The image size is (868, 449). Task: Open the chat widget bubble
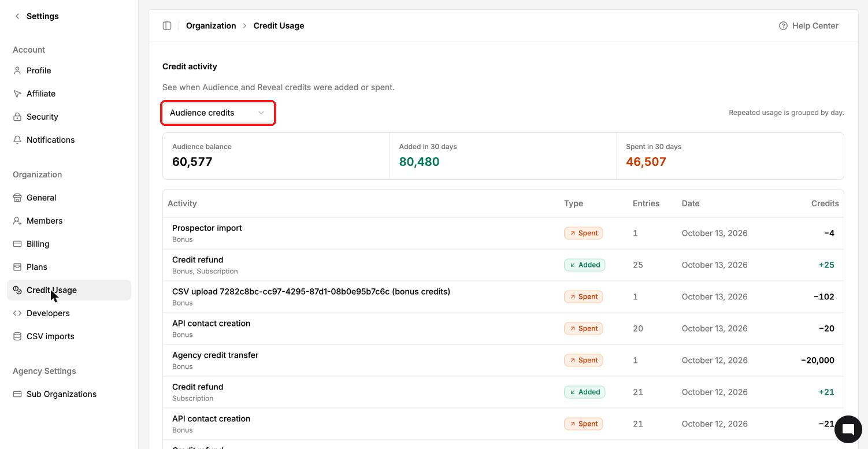[848, 429]
